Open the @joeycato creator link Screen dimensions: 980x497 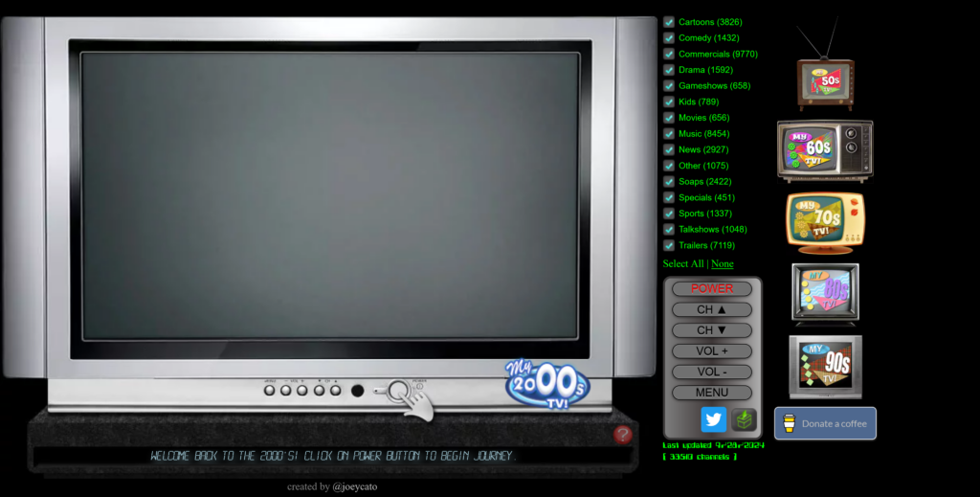[x=354, y=486]
